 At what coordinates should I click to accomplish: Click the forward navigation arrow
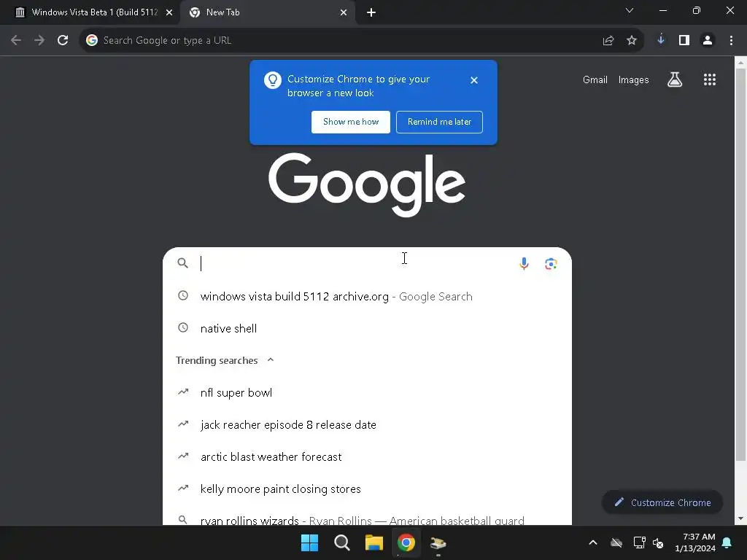coord(39,41)
